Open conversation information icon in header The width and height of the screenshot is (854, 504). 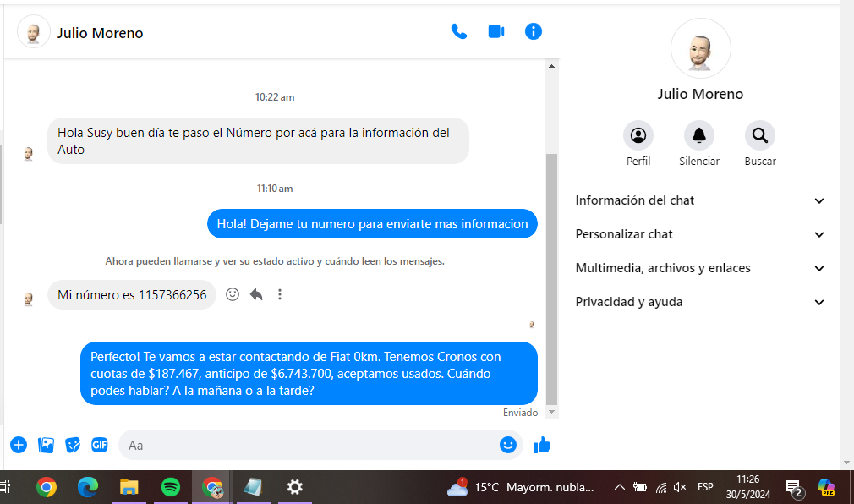click(533, 31)
